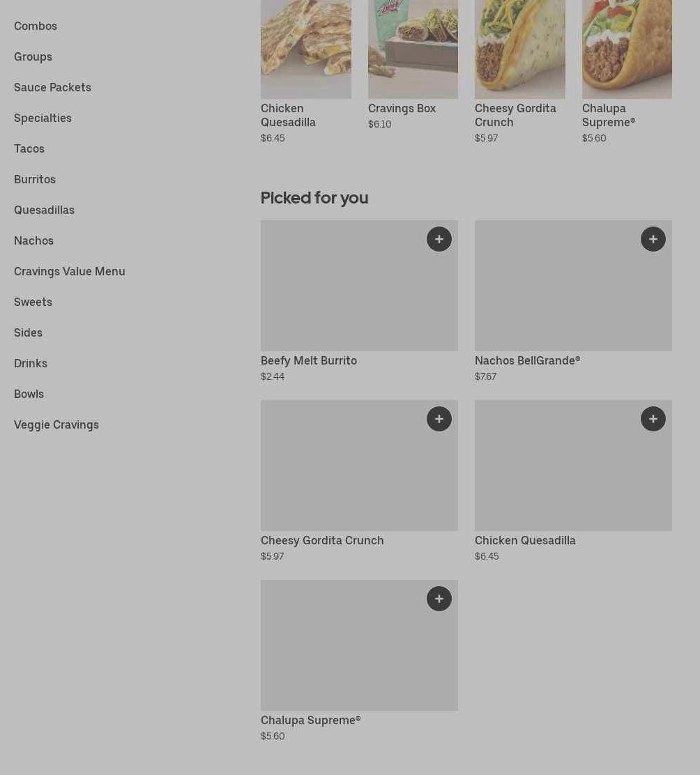Click the top-row Cheesy Gordita Crunch name
The width and height of the screenshot is (700, 775).
pyautogui.click(x=515, y=115)
